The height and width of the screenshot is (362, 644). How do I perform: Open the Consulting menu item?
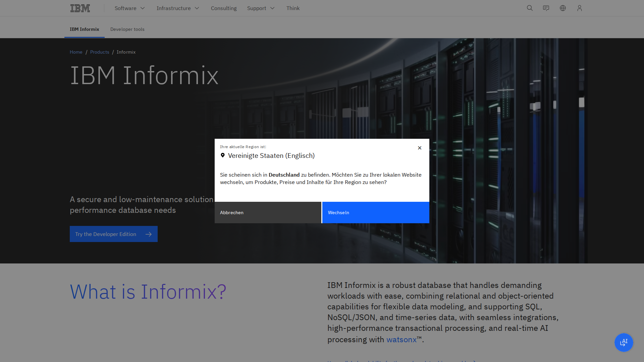(223, 8)
